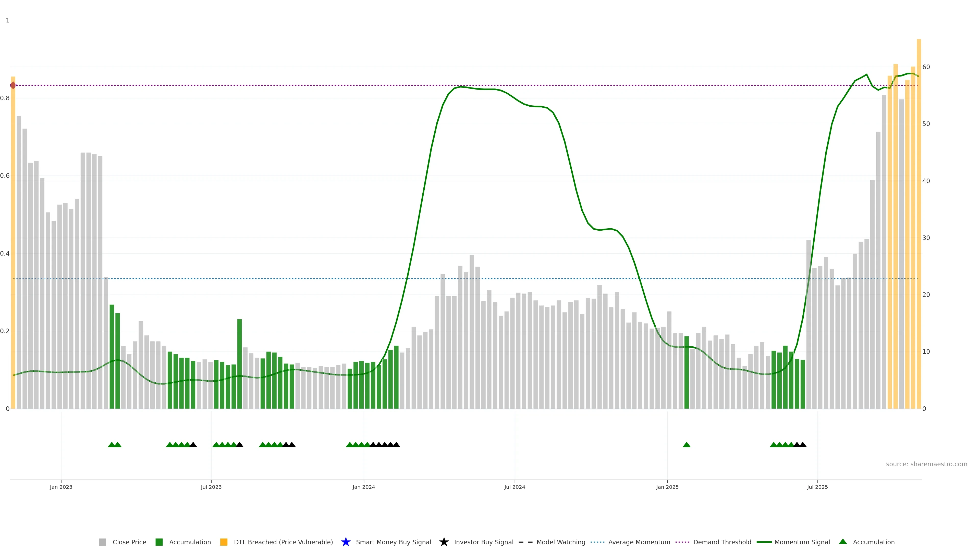Click the Jan 2024 axis label
980x551 pixels.
pyautogui.click(x=364, y=487)
